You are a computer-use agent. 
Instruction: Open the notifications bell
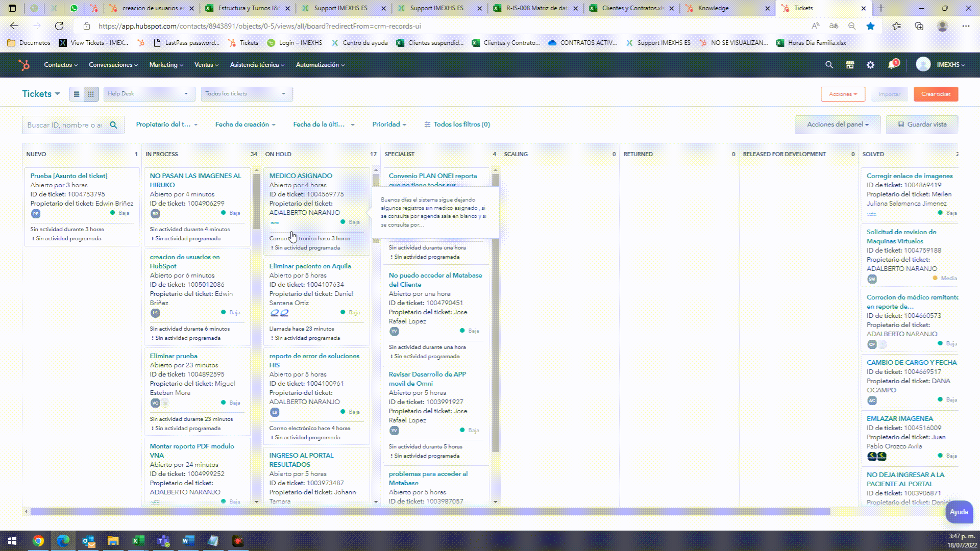892,65
